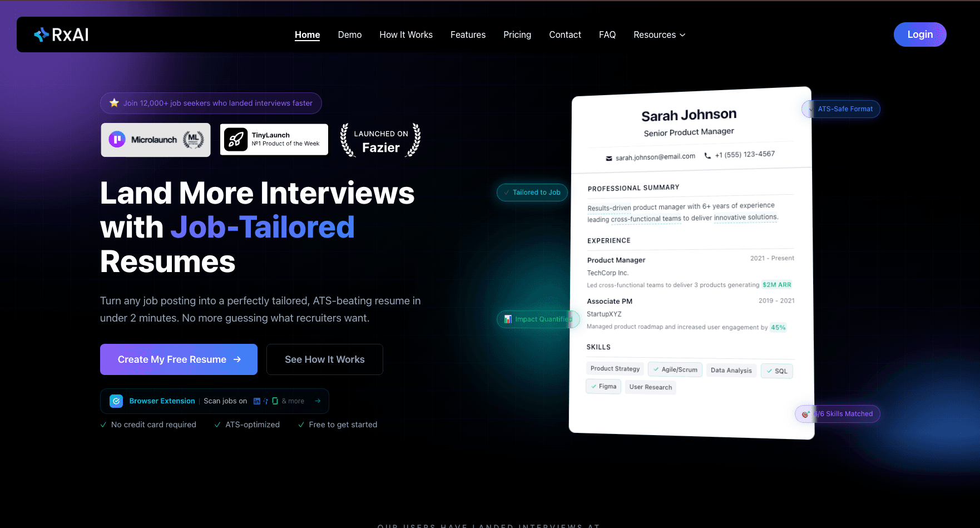The height and width of the screenshot is (528, 980).
Task: Click the email envelope icon on the resume
Action: tap(609, 159)
